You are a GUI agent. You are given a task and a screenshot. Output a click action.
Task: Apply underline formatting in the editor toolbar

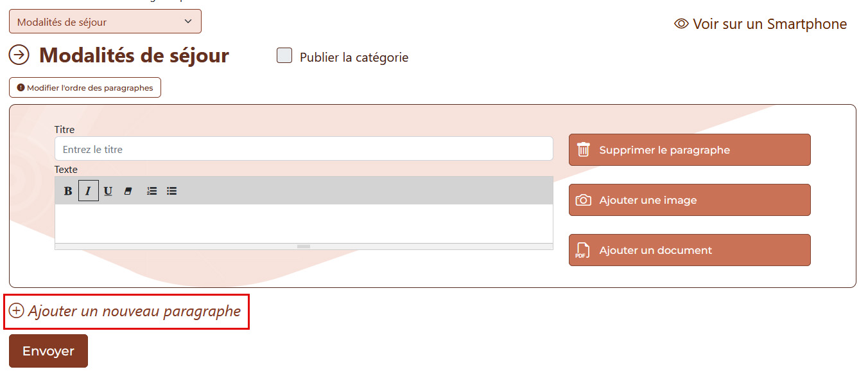pos(108,191)
